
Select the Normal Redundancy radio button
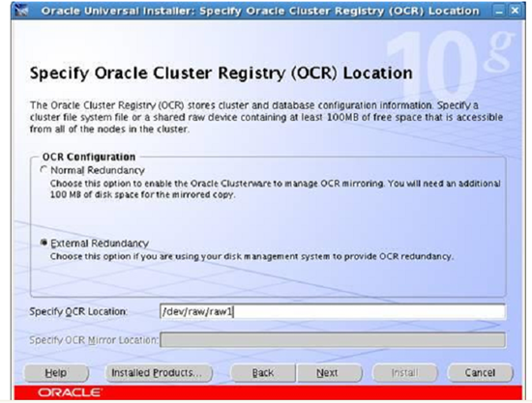[x=44, y=169]
